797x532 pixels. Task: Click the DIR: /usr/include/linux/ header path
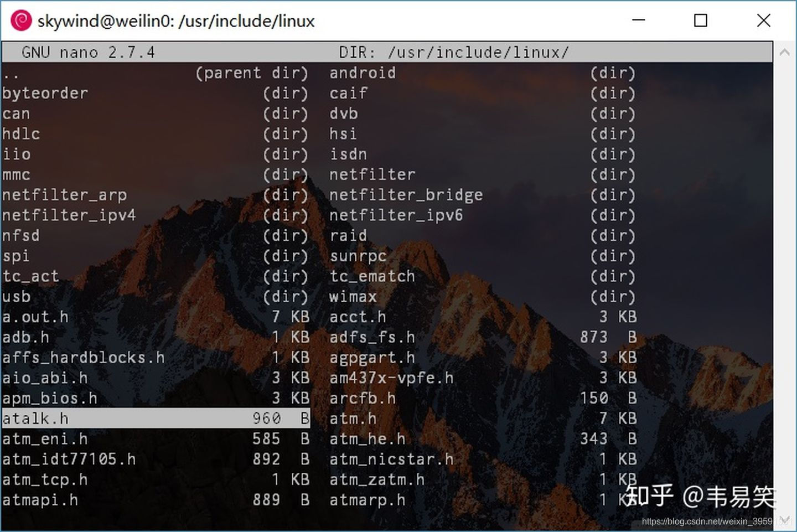(454, 53)
